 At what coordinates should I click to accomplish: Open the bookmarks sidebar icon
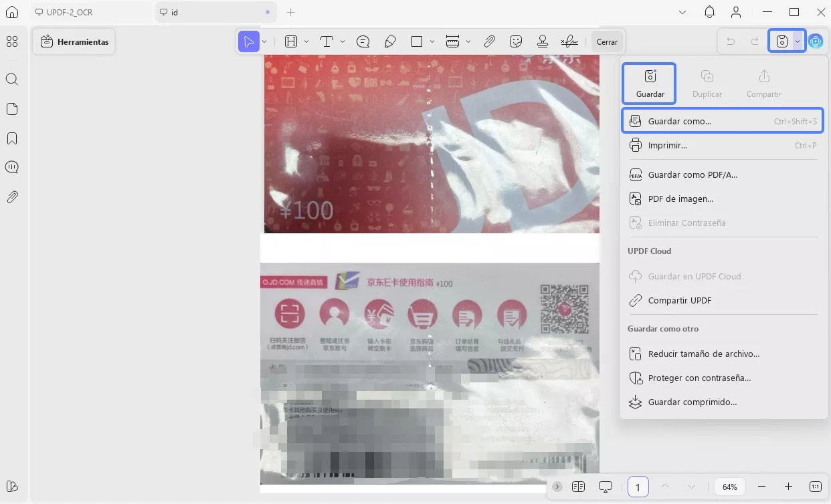pyautogui.click(x=12, y=138)
